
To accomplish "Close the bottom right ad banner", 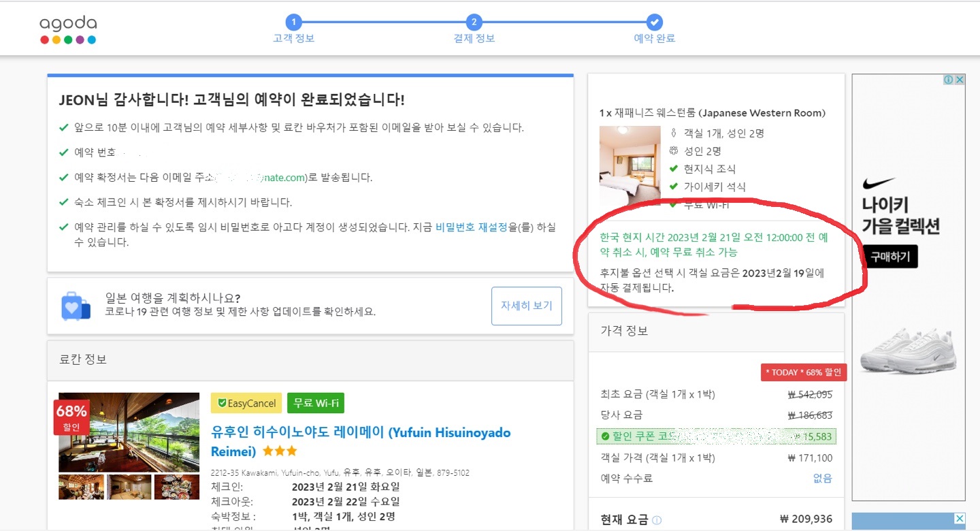I will (x=960, y=519).
